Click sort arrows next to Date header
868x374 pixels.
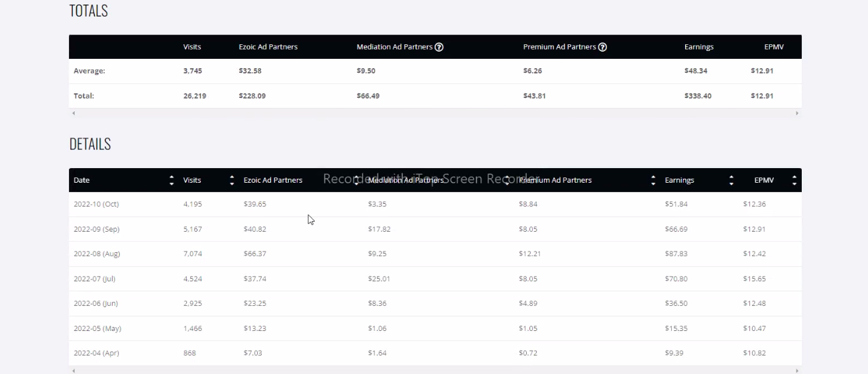click(x=172, y=180)
